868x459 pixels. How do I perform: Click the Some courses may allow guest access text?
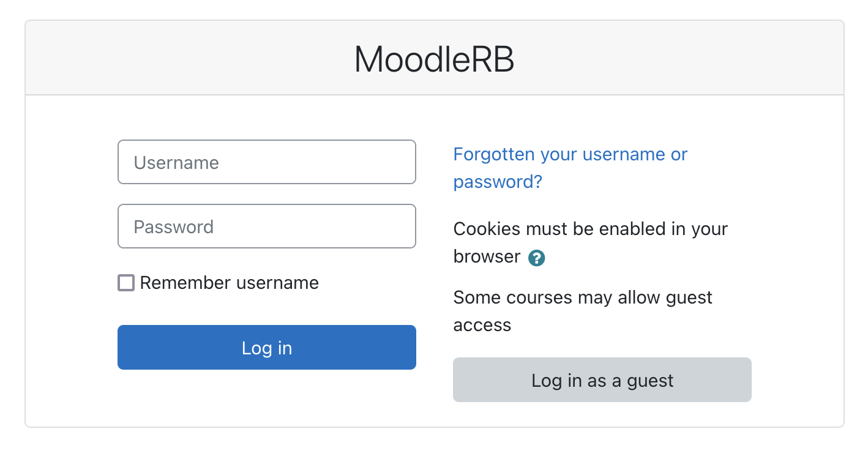[583, 311]
